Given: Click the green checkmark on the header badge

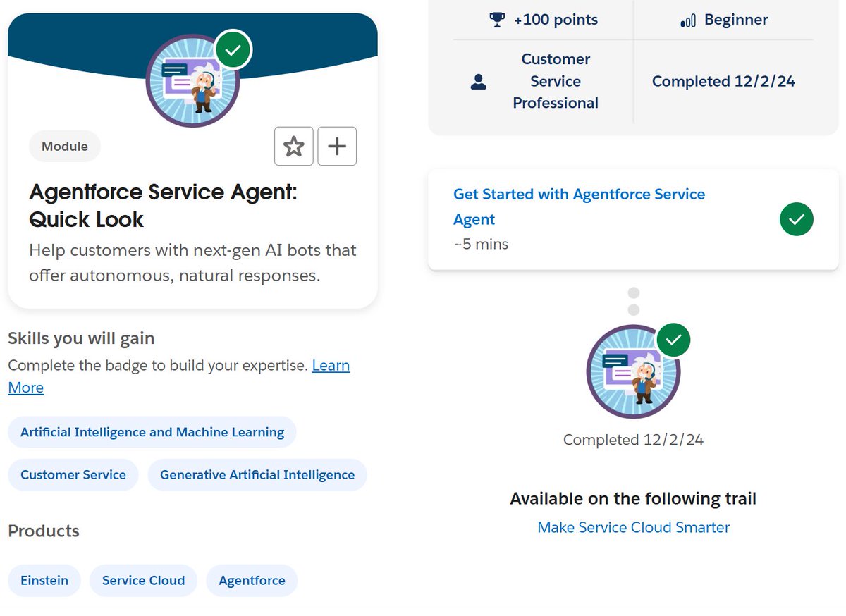Looking at the screenshot, I should click(x=233, y=50).
